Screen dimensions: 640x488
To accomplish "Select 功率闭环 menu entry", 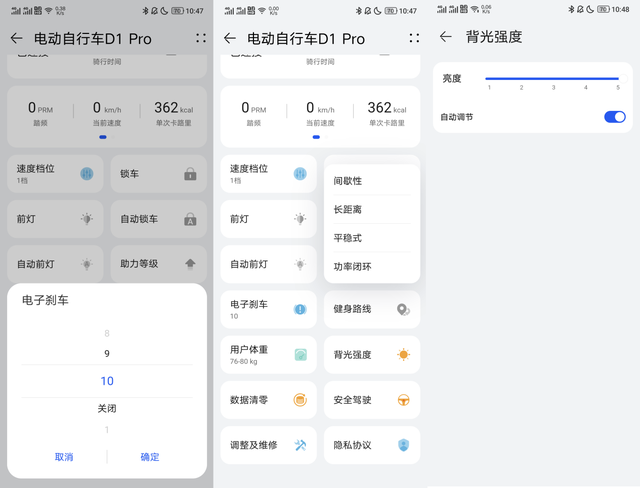I will click(x=352, y=267).
